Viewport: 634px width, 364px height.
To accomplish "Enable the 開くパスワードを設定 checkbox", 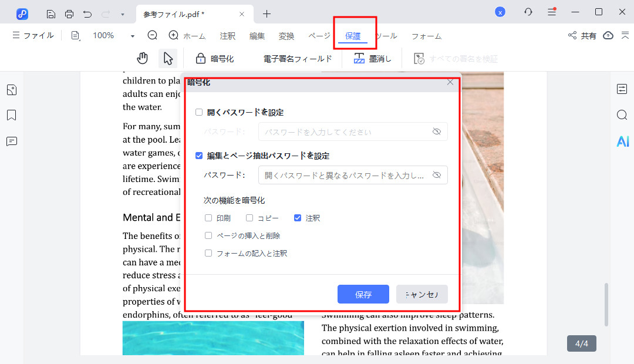I will (199, 112).
